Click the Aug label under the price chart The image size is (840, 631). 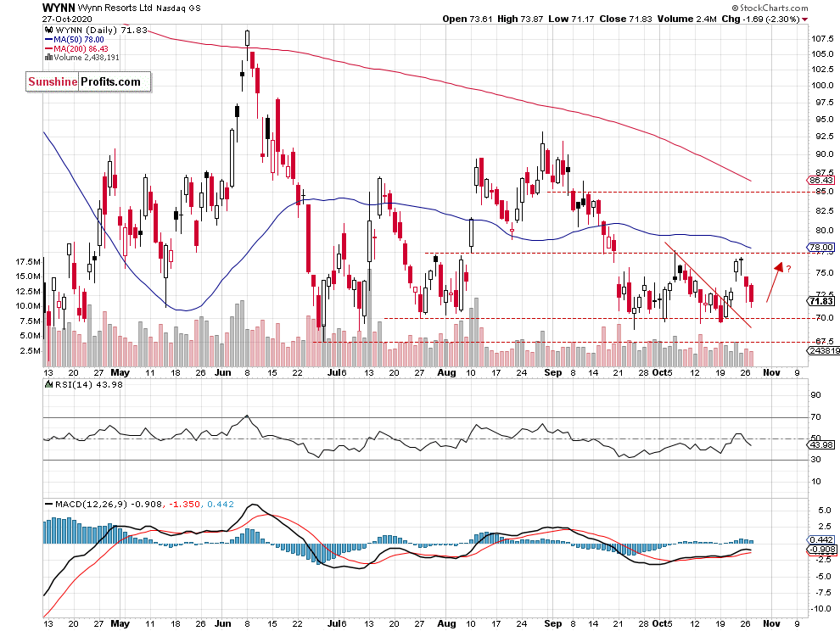coord(446,372)
